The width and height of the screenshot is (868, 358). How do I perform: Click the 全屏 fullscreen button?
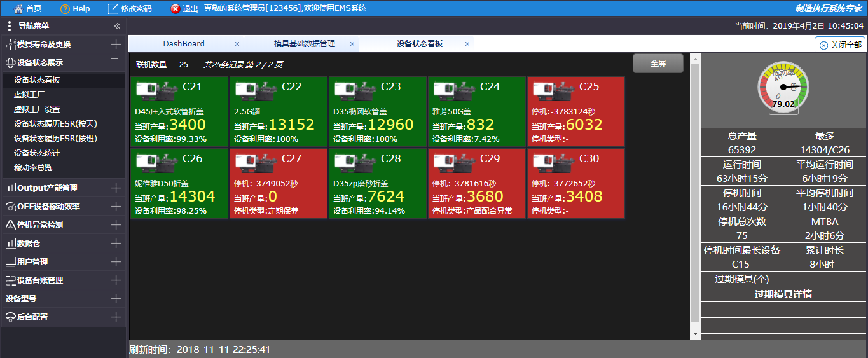[x=658, y=64]
